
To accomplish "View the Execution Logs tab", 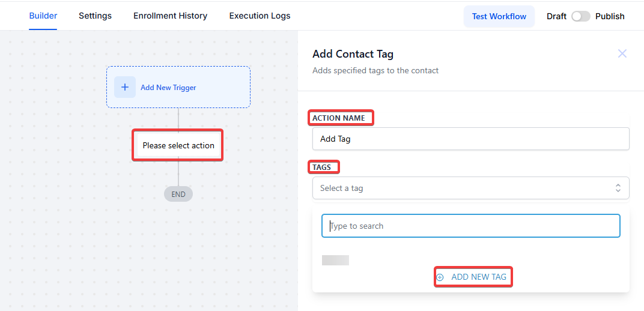I will (260, 16).
